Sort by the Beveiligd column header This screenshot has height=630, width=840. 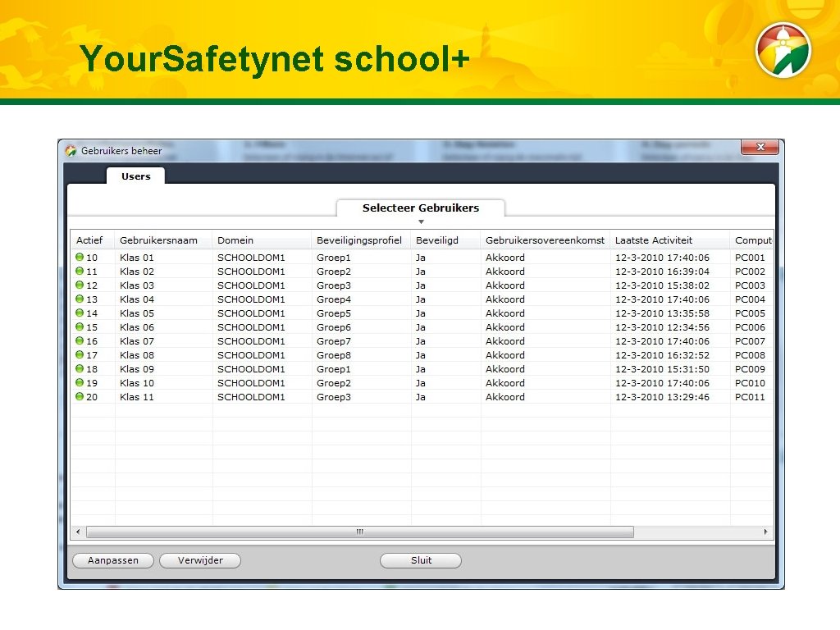445,240
